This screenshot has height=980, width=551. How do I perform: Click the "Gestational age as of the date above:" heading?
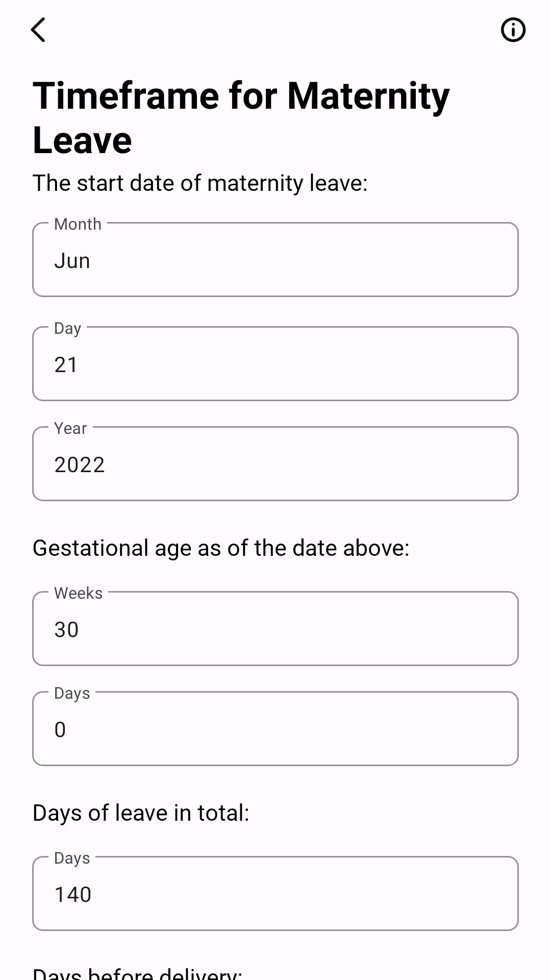tap(221, 548)
